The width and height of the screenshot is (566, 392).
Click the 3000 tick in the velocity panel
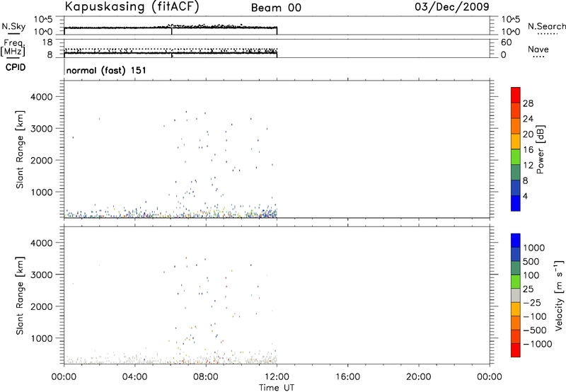click(x=41, y=275)
